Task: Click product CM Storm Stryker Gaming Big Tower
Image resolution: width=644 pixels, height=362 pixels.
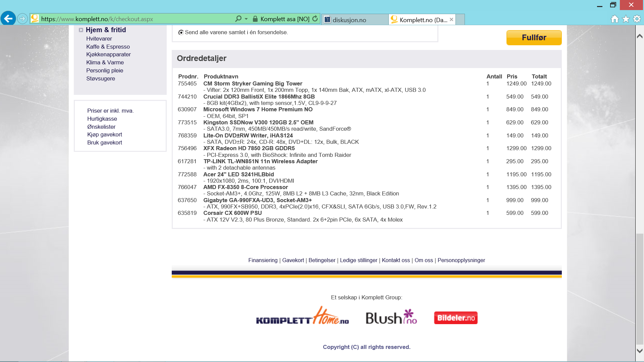Action: (x=253, y=83)
